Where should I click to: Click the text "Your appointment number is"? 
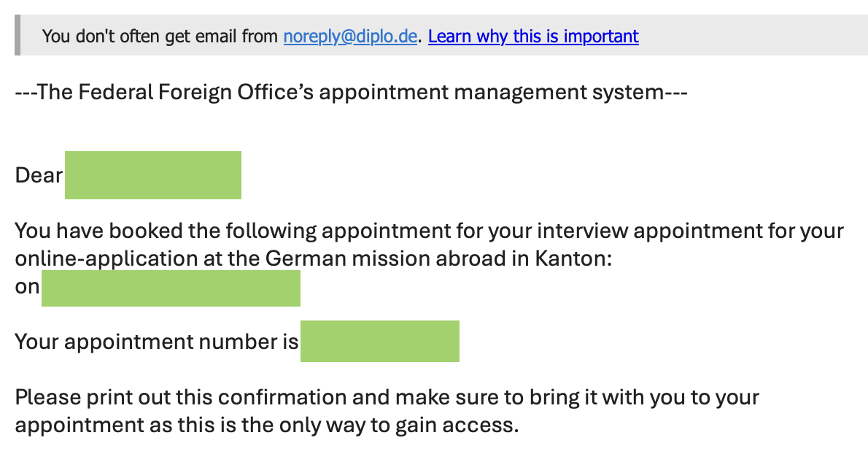tap(156, 342)
